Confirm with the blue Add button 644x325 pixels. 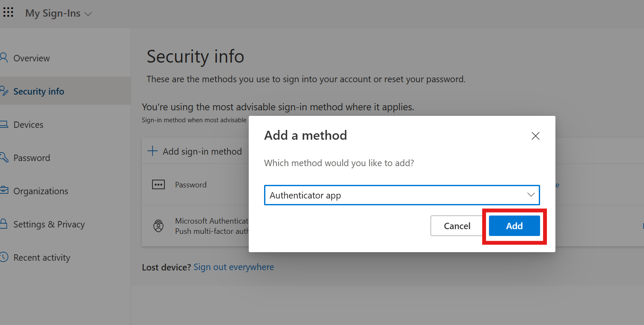(x=515, y=226)
